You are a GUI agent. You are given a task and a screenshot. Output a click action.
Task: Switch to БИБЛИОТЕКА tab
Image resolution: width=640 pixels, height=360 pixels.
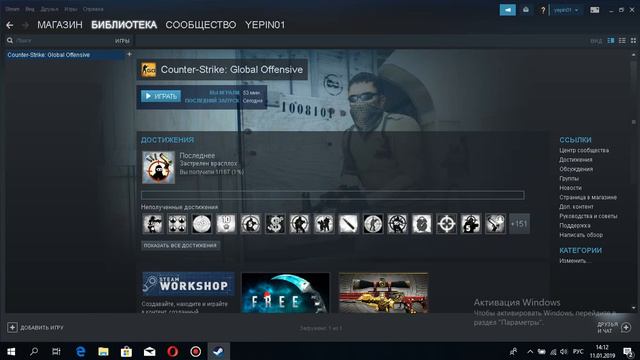pos(124,25)
